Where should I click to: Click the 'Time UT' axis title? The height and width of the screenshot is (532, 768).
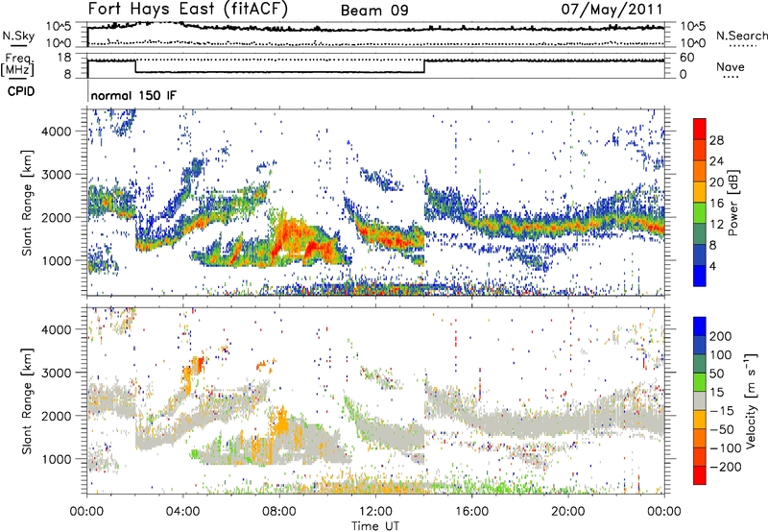pos(375,526)
